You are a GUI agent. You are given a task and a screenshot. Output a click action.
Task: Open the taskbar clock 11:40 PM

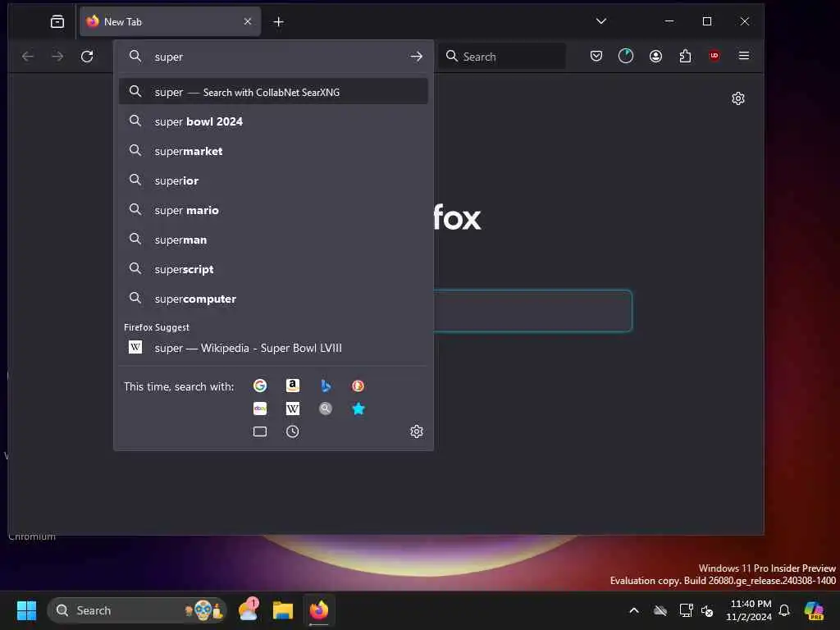pos(749,610)
